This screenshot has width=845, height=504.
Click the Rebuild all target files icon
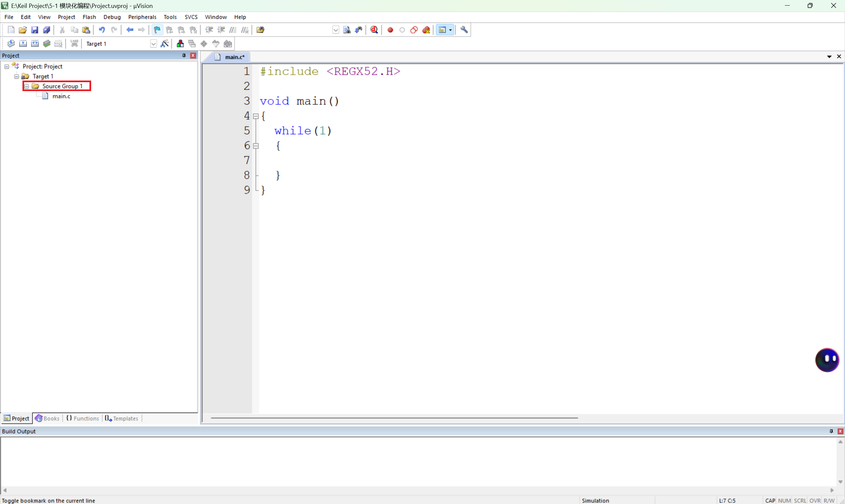(35, 44)
